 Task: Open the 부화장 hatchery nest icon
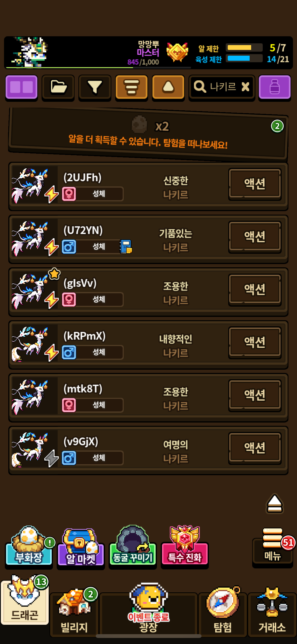[29, 545]
